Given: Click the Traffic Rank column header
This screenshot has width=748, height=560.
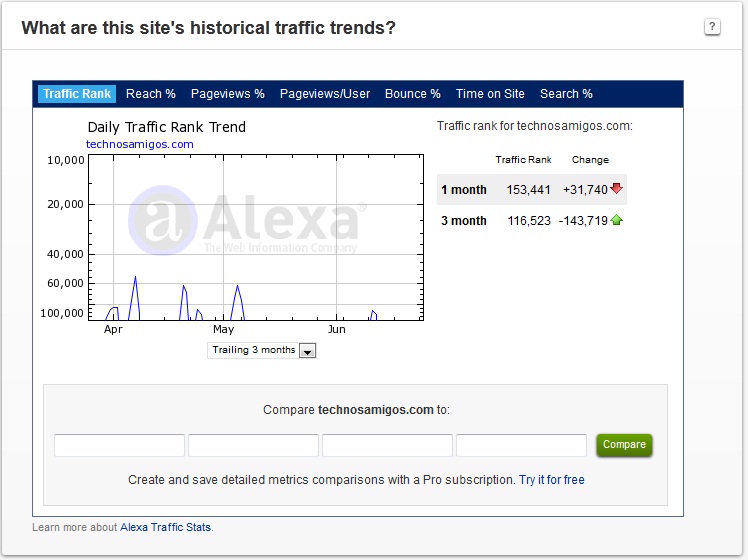Looking at the screenshot, I should (523, 160).
